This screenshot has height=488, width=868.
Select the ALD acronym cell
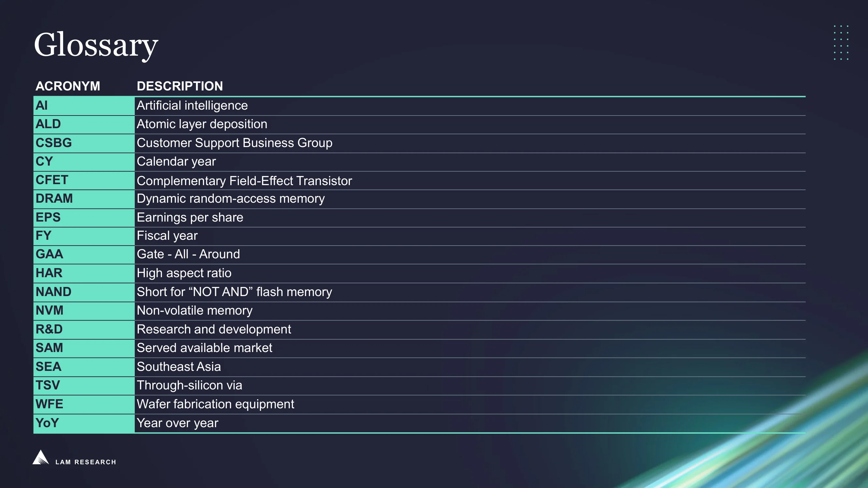(x=84, y=124)
